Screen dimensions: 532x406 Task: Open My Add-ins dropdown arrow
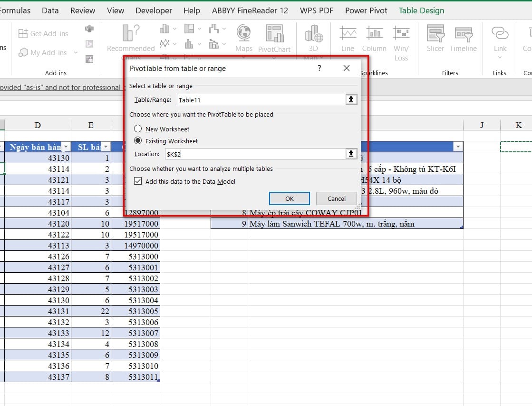pos(76,52)
